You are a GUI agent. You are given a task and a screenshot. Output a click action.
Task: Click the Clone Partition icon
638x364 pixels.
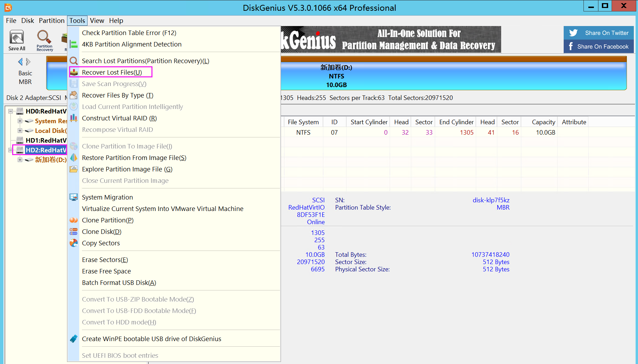point(74,220)
